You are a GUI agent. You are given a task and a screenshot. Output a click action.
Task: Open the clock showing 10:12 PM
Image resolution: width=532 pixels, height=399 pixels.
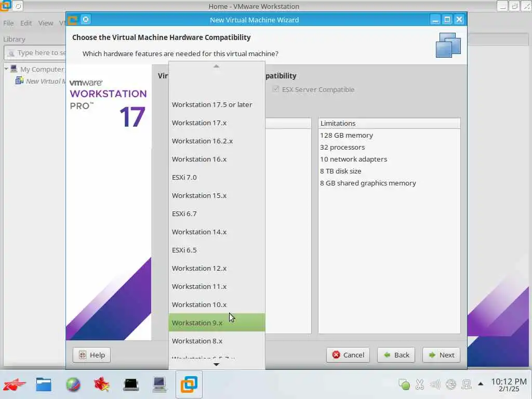click(x=509, y=385)
